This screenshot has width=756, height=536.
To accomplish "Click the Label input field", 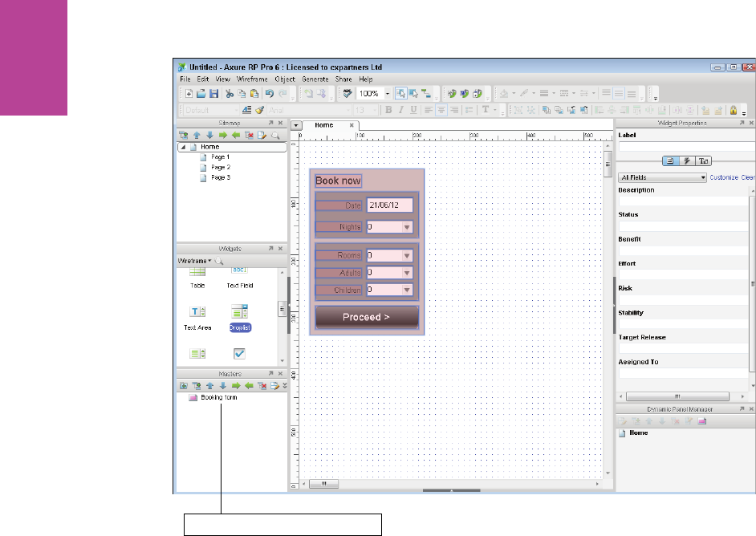I will point(685,146).
